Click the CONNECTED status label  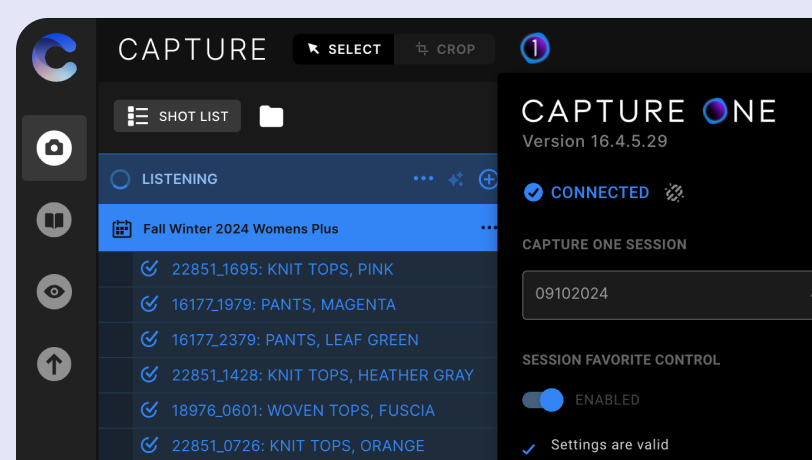(600, 192)
